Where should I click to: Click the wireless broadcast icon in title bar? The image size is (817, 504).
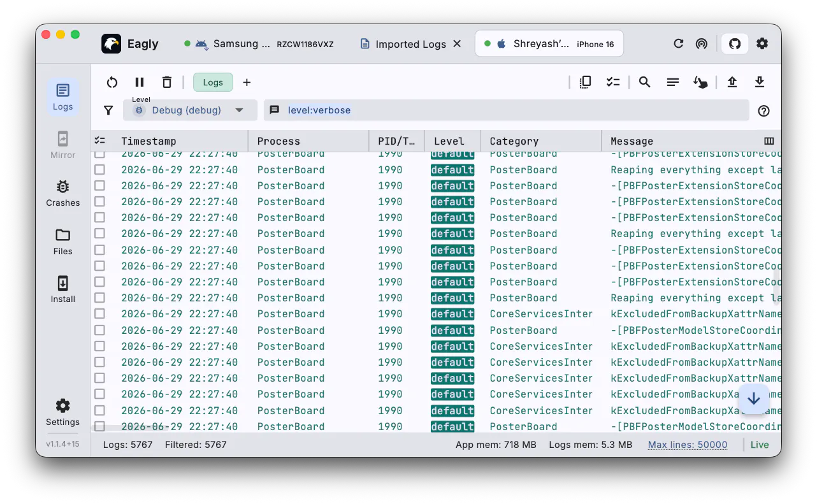[701, 43]
